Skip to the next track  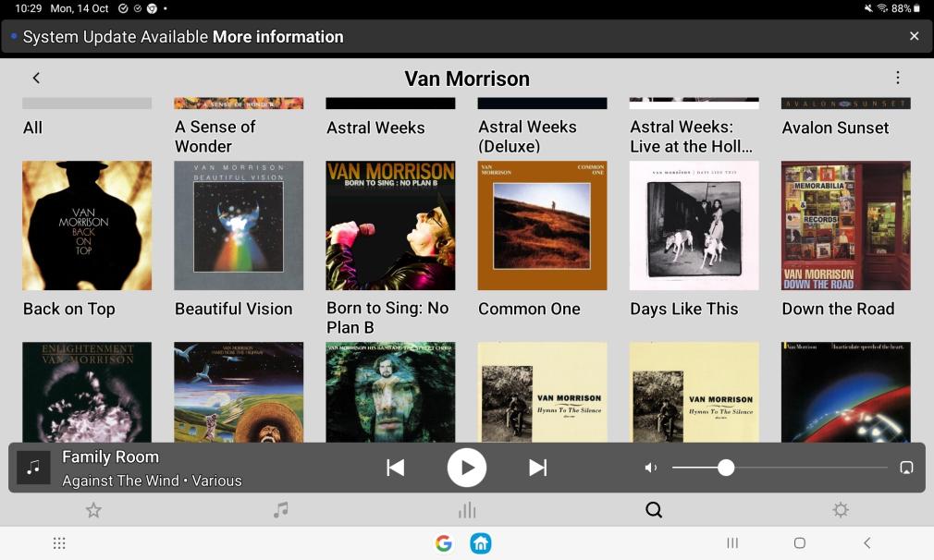coord(537,468)
